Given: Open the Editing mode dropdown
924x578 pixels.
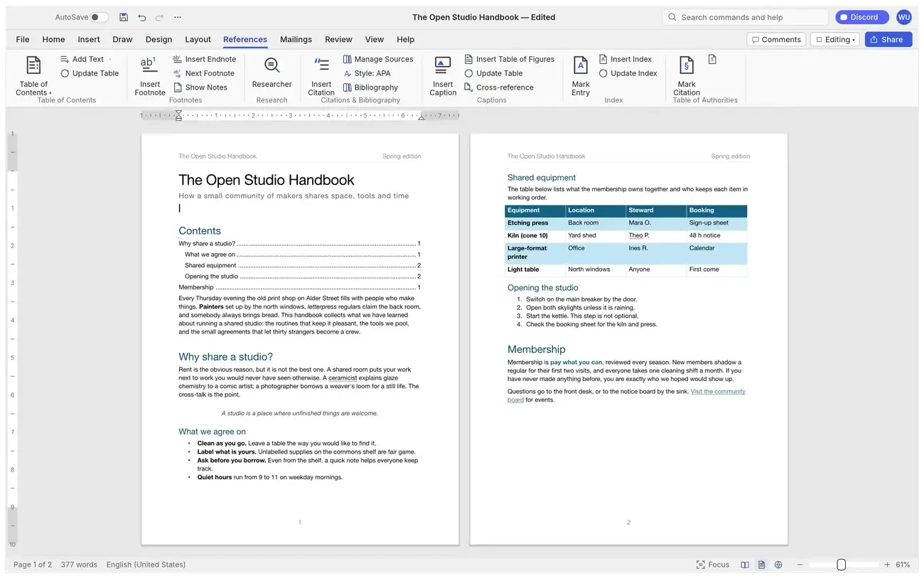Looking at the screenshot, I should [835, 40].
